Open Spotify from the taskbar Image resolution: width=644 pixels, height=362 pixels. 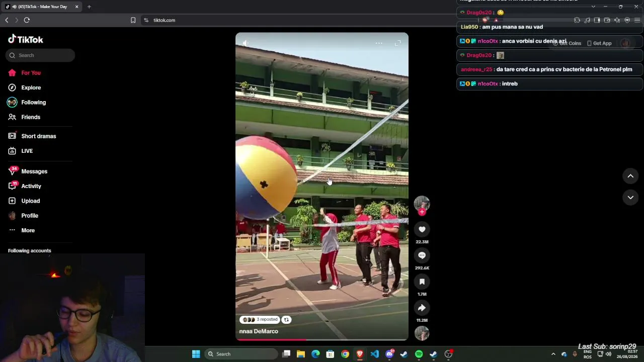[x=419, y=354]
